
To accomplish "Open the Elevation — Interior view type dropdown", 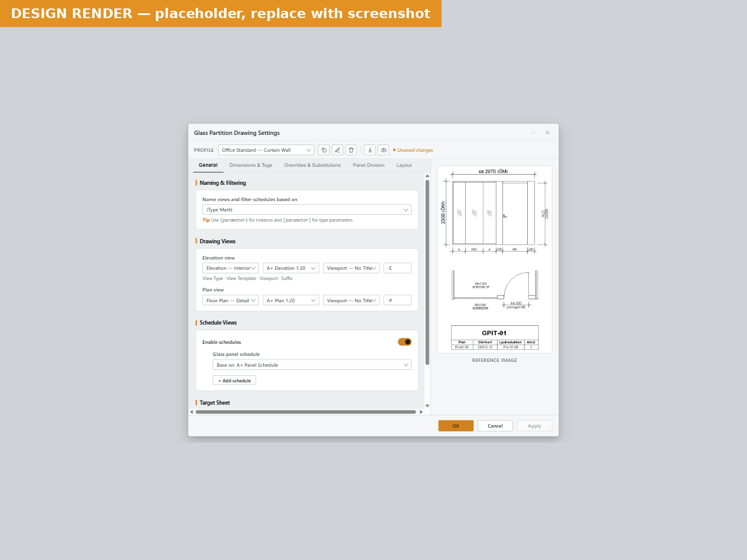I will tap(231, 268).
